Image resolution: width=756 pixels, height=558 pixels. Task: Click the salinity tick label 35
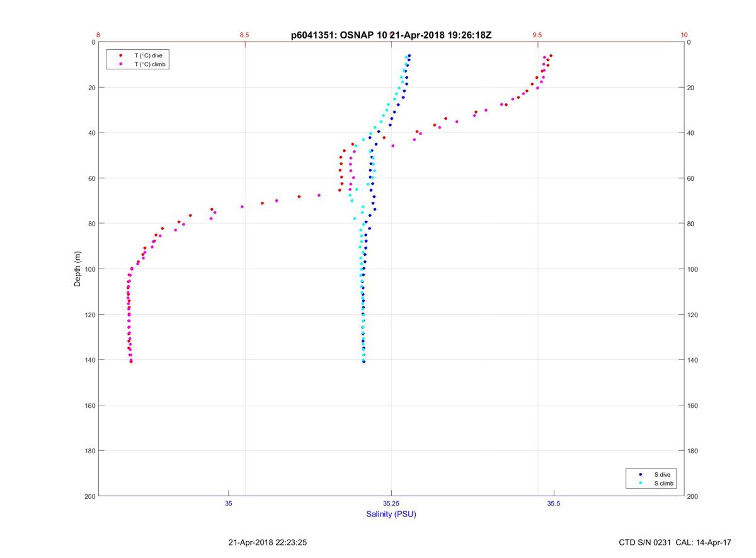coord(229,504)
